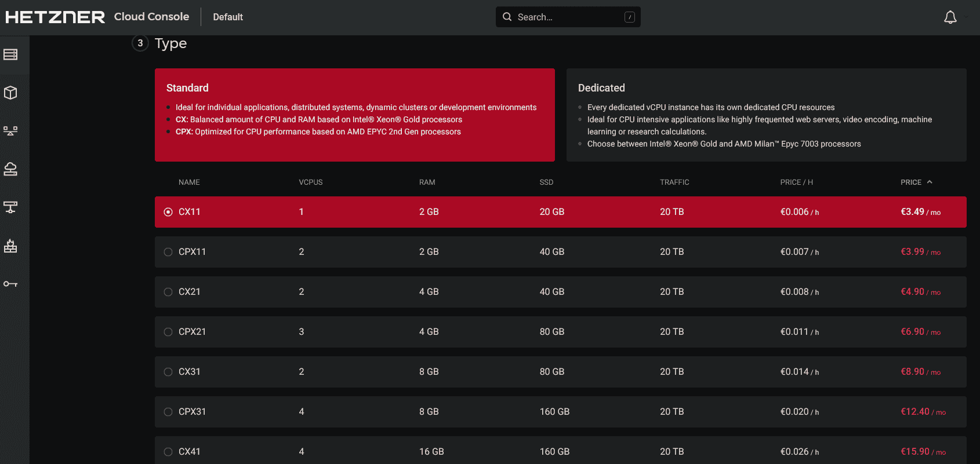The image size is (980, 464).
Task: Click the 160 GB SSD value for CPX31
Action: click(554, 412)
